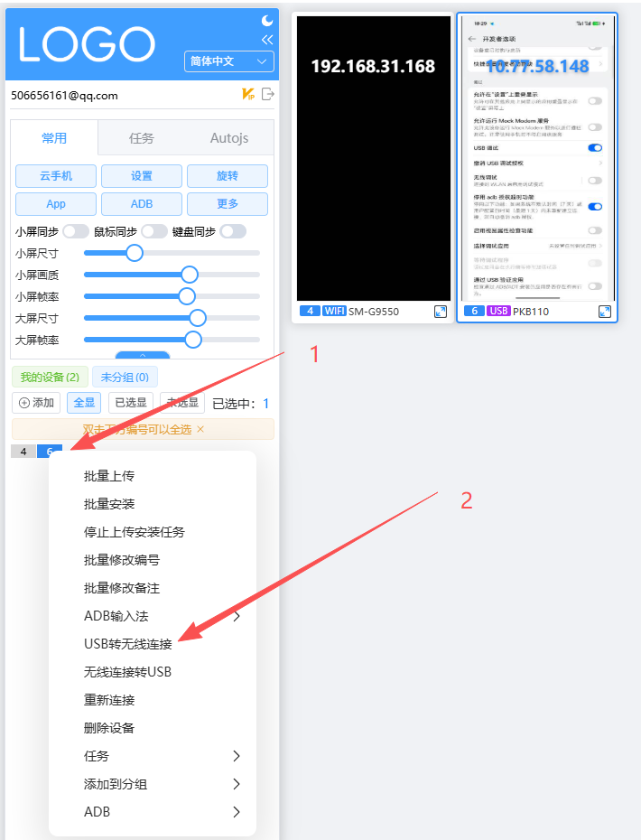Click the logout icon beside email
641x840 pixels.
[268, 94]
